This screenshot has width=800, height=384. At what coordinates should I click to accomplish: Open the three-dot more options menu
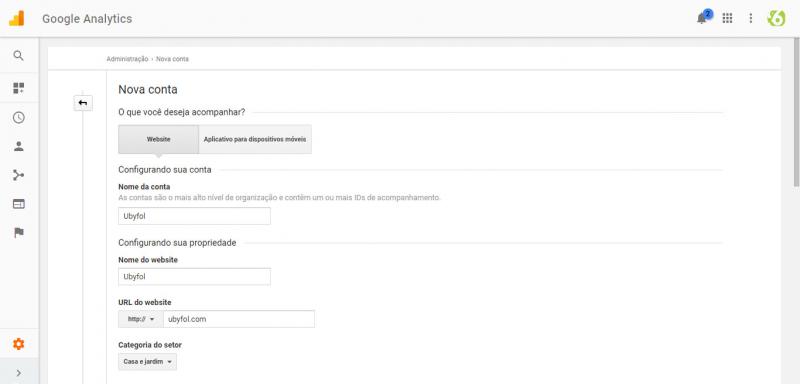pyautogui.click(x=751, y=18)
